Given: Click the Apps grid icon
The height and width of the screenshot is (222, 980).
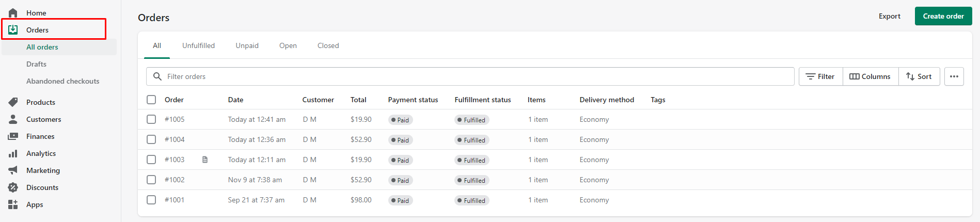Looking at the screenshot, I should [x=13, y=204].
